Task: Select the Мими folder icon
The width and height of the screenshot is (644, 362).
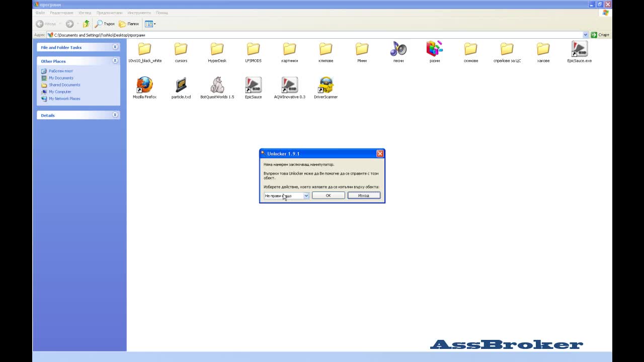Action: tap(362, 49)
